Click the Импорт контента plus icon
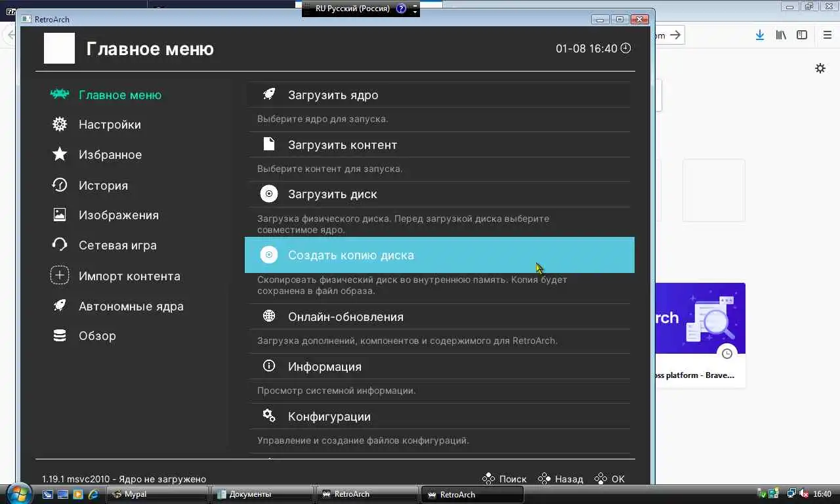The image size is (840, 504). coord(60,276)
